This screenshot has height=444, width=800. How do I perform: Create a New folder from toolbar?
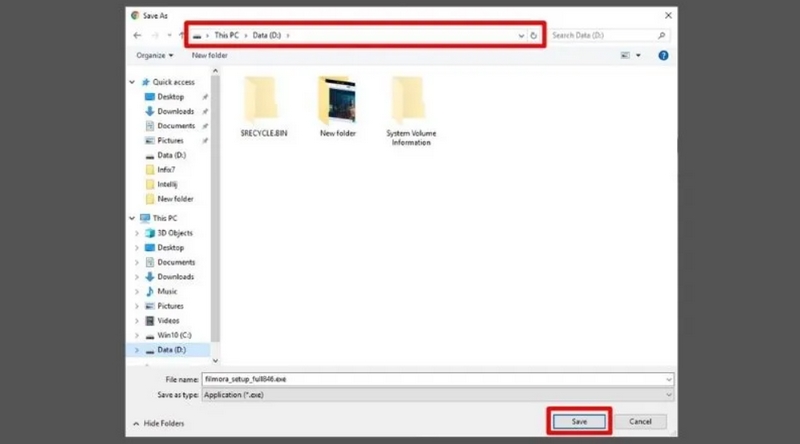pos(210,55)
